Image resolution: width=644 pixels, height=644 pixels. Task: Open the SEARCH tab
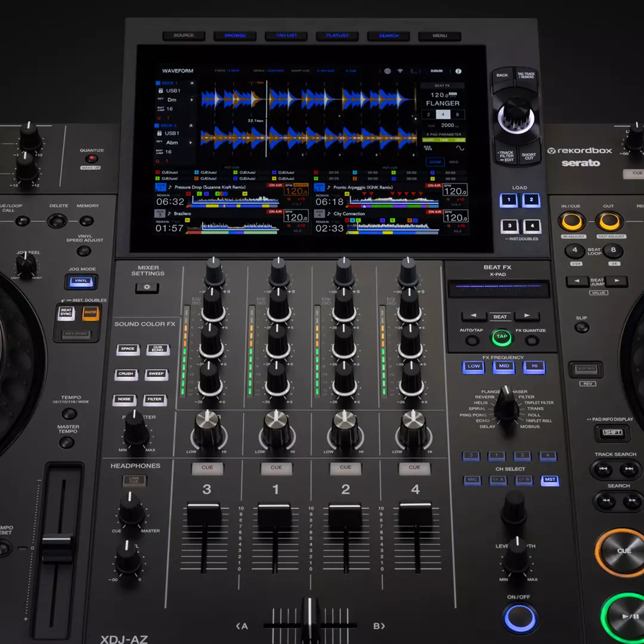389,35
